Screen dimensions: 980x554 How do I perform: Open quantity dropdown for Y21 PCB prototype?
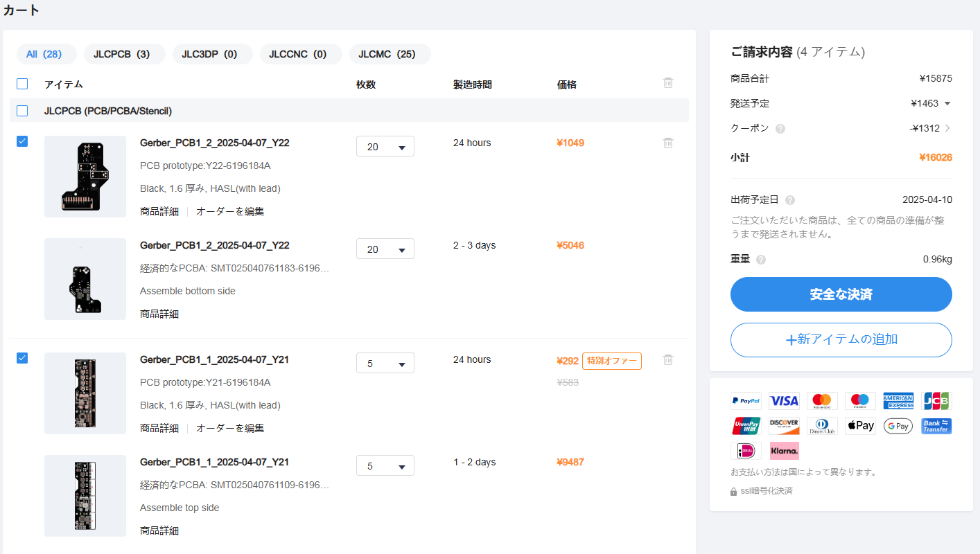click(x=385, y=363)
